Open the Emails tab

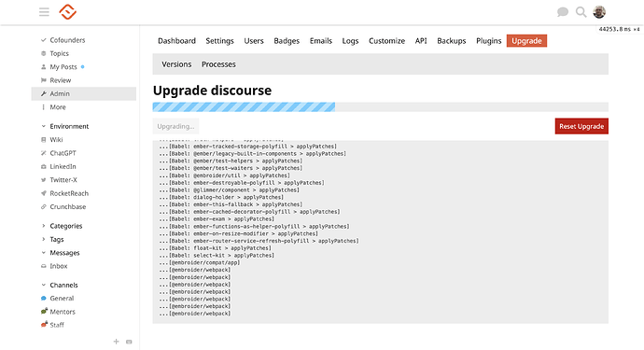321,41
